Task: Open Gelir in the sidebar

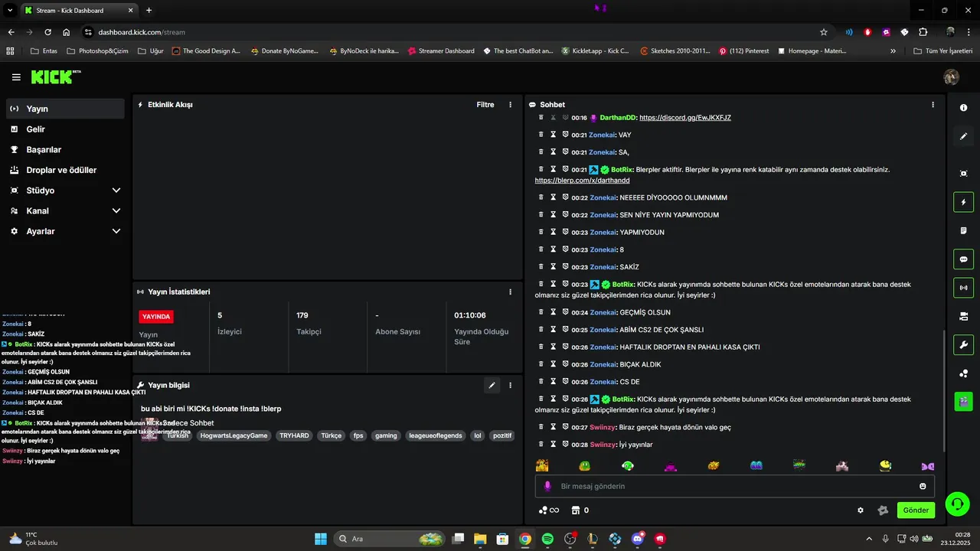Action: [65, 129]
